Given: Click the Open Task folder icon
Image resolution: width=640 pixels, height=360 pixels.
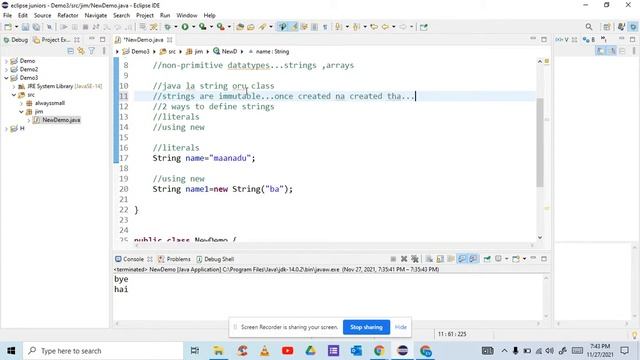Looking at the screenshot, I should (x=251, y=27).
